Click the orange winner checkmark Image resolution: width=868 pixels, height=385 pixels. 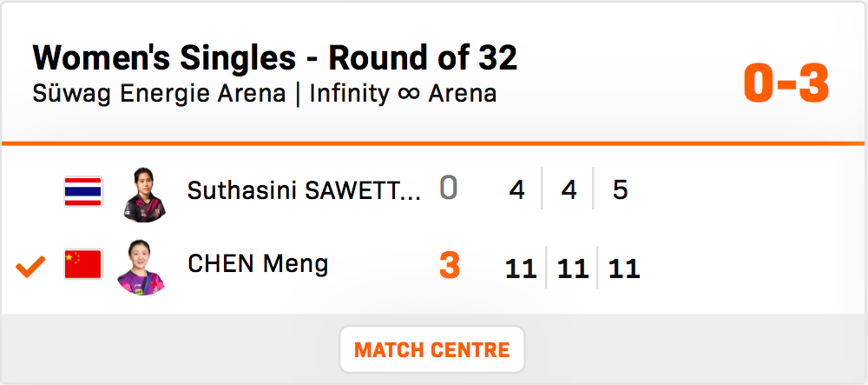[30, 266]
